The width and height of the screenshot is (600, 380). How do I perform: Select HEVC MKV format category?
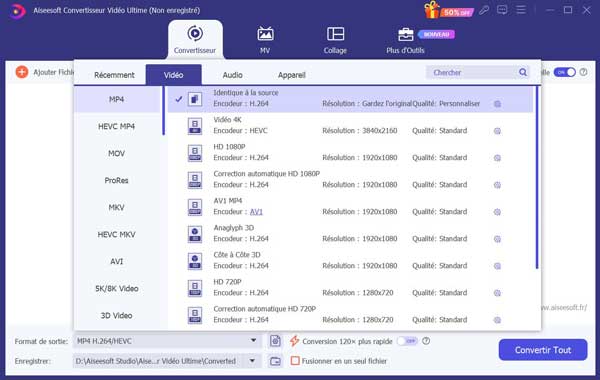[x=117, y=235]
